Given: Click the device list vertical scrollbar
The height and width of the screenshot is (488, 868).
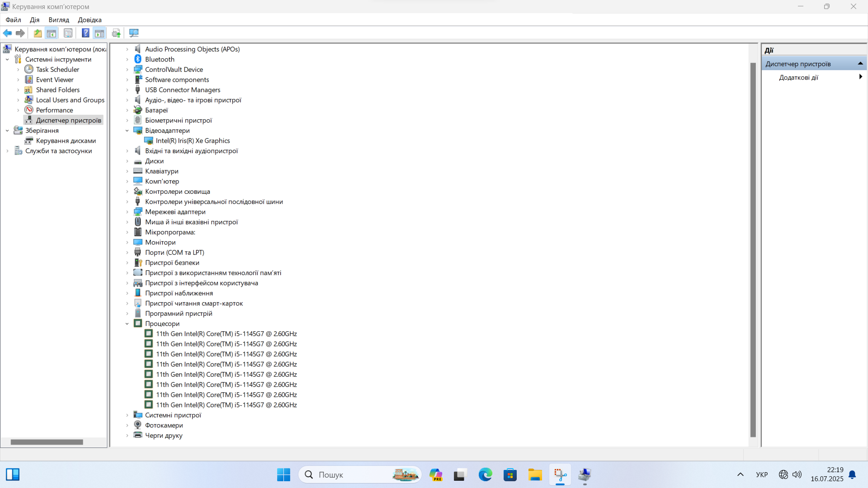Looking at the screenshot, I should pos(753,249).
